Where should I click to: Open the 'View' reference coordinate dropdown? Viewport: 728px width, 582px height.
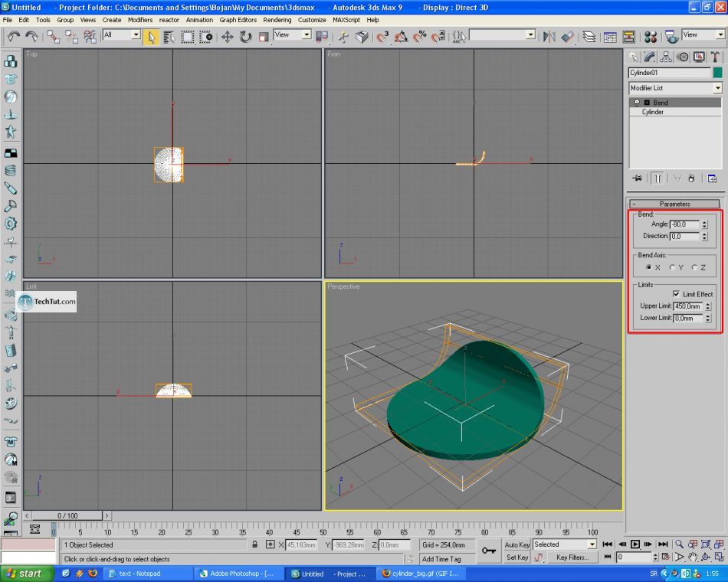306,34
